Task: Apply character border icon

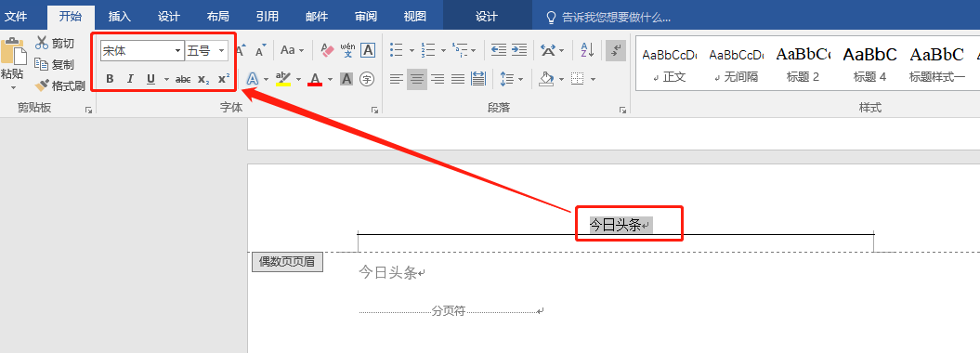Action: (368, 50)
